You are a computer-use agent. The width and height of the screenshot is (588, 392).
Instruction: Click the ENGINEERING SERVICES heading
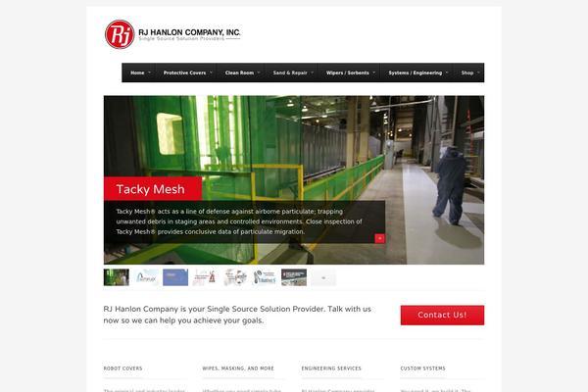click(331, 368)
